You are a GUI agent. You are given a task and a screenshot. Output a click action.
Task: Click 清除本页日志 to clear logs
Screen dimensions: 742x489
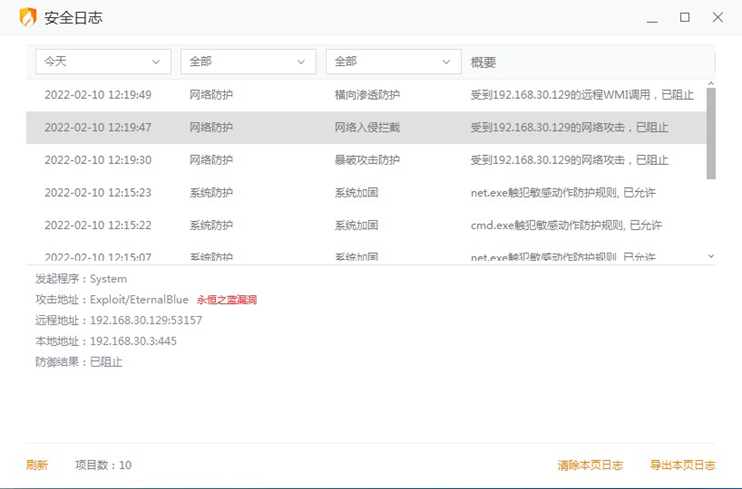pos(590,465)
